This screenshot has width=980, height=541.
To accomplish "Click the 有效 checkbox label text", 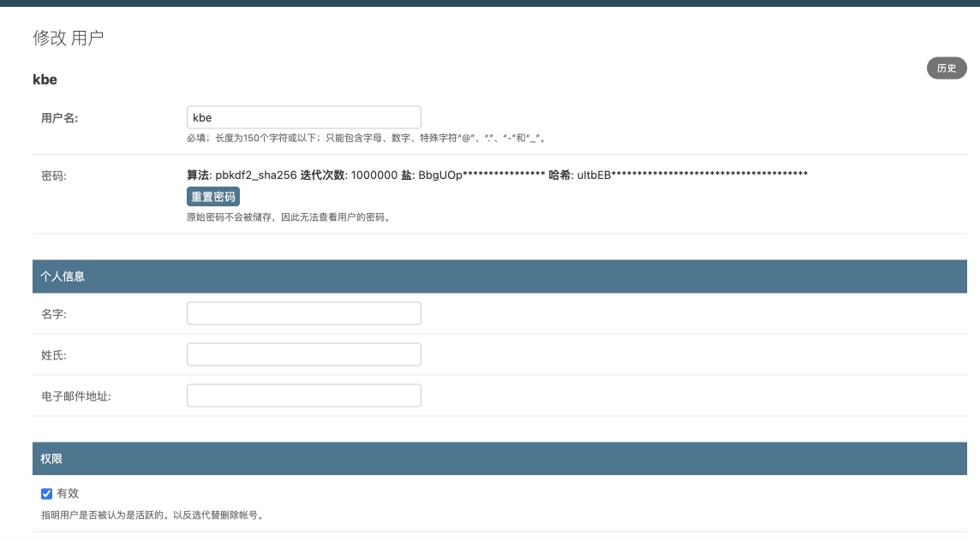I will tap(68, 494).
